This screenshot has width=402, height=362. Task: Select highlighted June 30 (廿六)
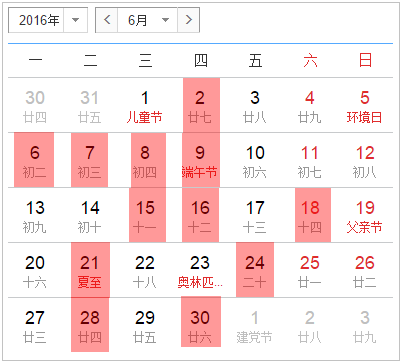(201, 322)
